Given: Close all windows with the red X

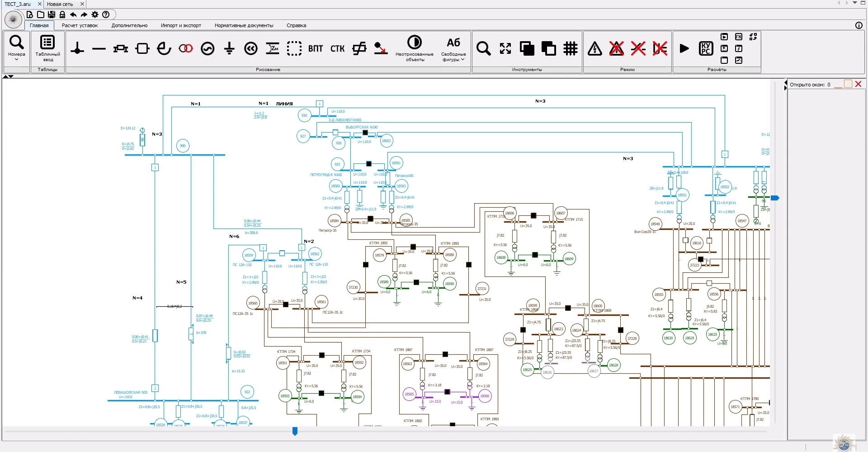Looking at the screenshot, I should (858, 84).
